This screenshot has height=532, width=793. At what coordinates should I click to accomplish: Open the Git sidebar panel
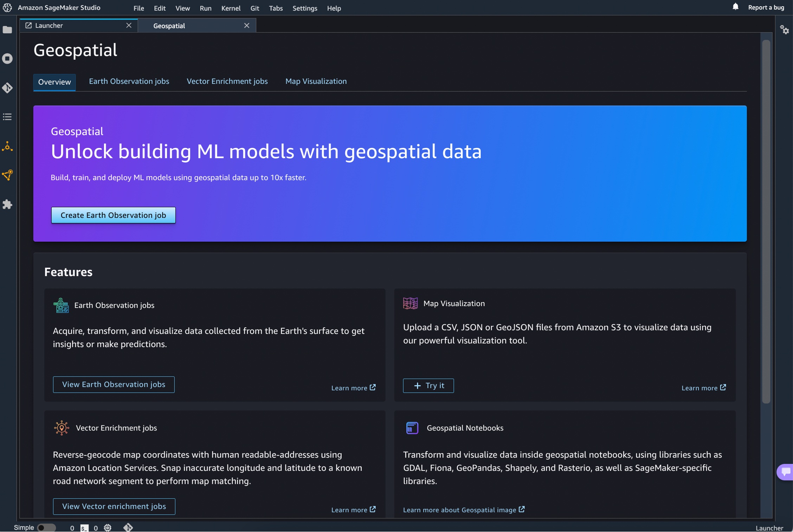[x=7, y=88]
